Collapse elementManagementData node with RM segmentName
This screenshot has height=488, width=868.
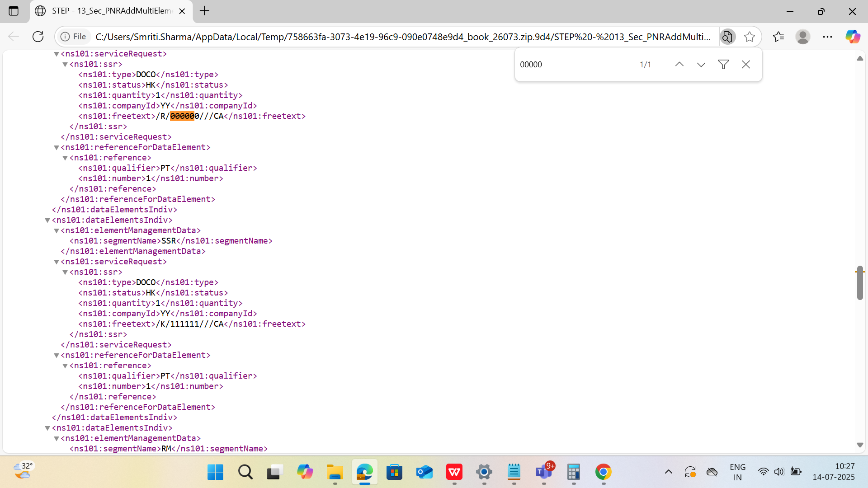(x=57, y=439)
